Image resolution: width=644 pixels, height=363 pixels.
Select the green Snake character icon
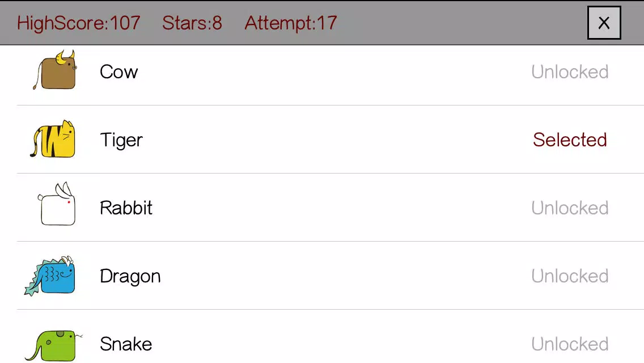tap(53, 345)
